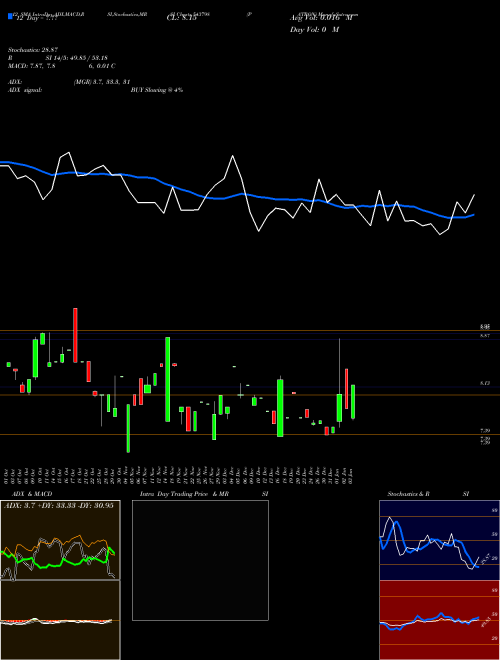
Task: Click the 'Day Vol: 0 M' text
Action: tap(314, 30)
